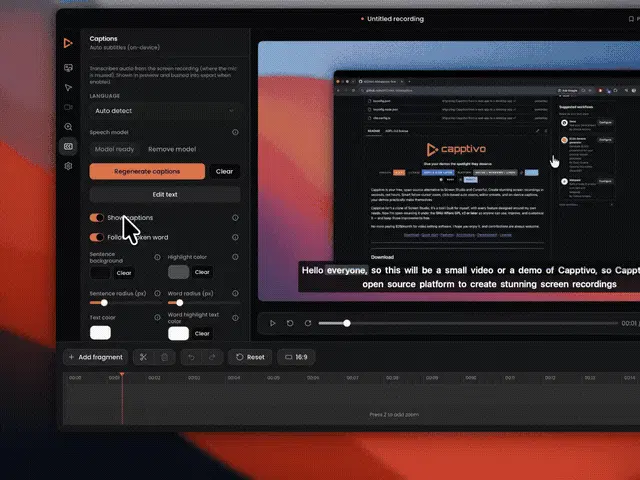Screen dimensions: 640x480
Task: Toggle the Follow spoken word switch
Action: (97, 237)
